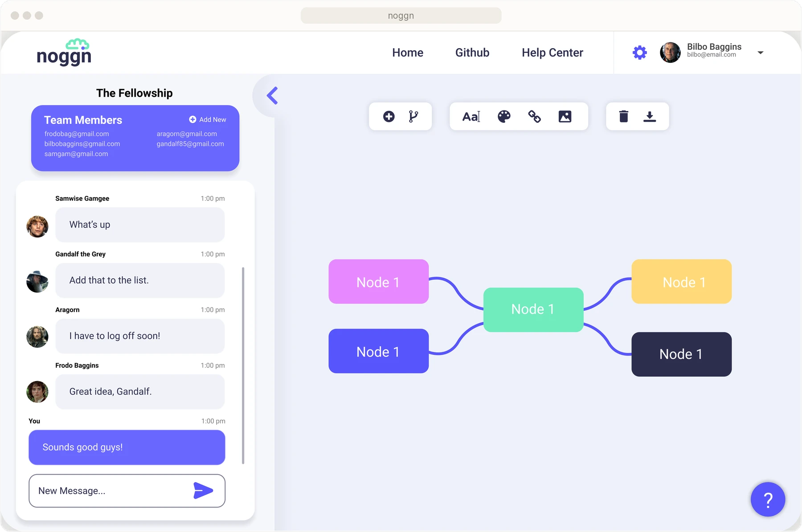
Task: Click the 'Sounds good guys!' message
Action: pyautogui.click(x=127, y=447)
